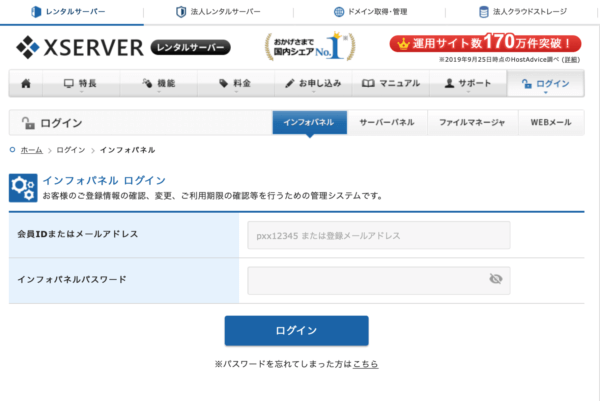Viewport: 600px width, 401px height.
Task: Click the blue ログイン submit button
Action: click(297, 331)
